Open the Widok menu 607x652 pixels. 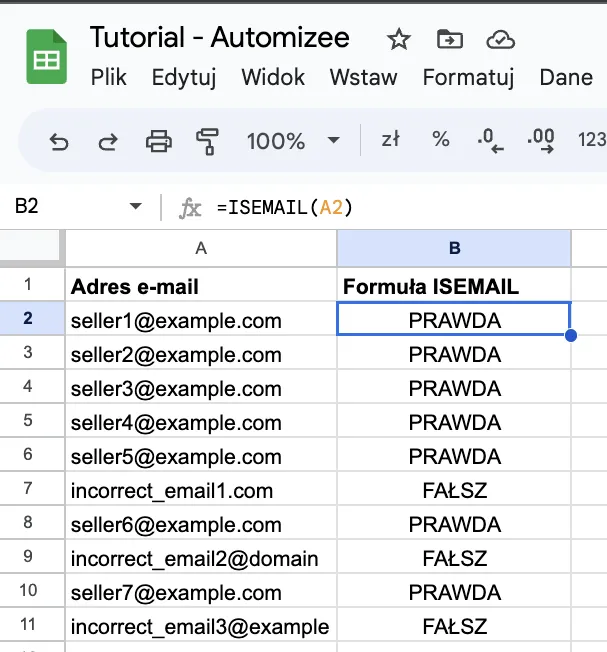(x=273, y=77)
